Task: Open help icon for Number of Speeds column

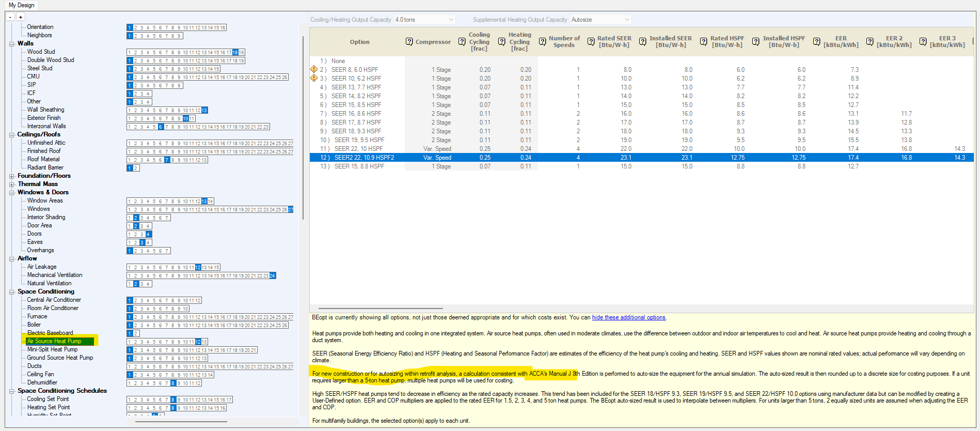Action: [x=542, y=42]
